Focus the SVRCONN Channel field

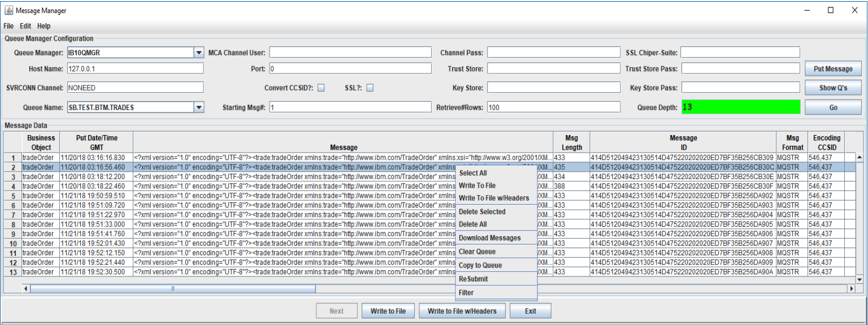click(x=134, y=88)
